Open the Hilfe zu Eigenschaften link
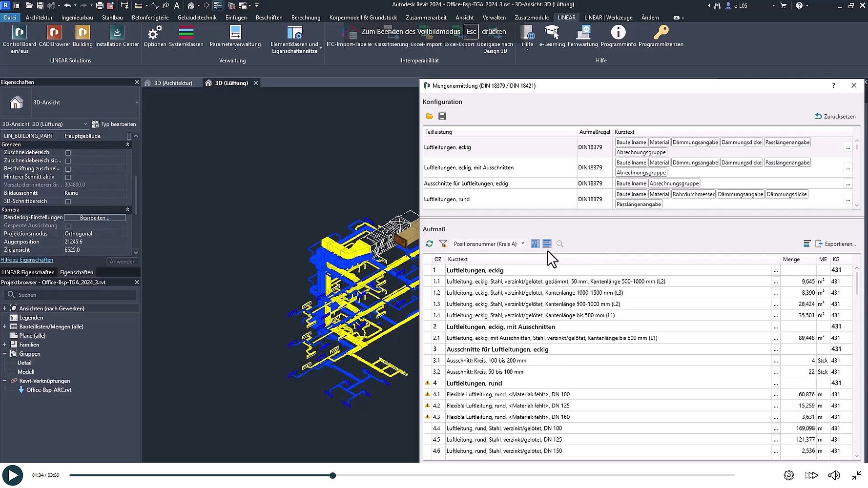Viewport: 868px width, 488px height. click(x=27, y=260)
